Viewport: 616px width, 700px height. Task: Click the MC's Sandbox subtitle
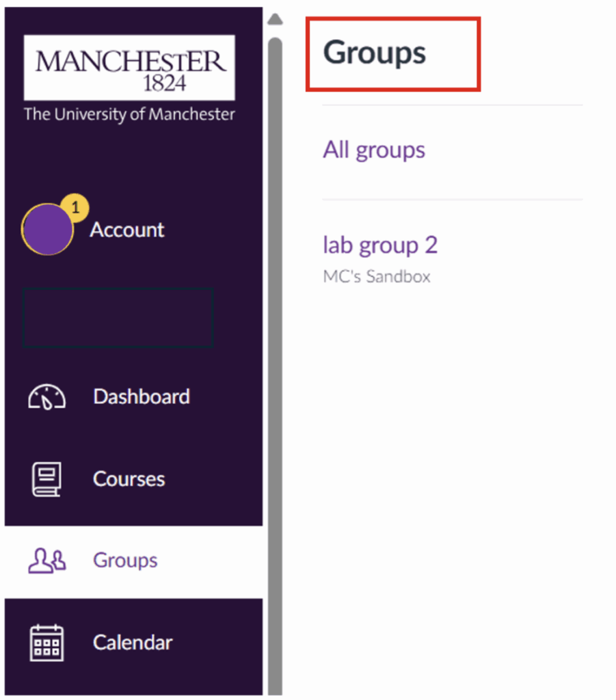[x=377, y=277]
